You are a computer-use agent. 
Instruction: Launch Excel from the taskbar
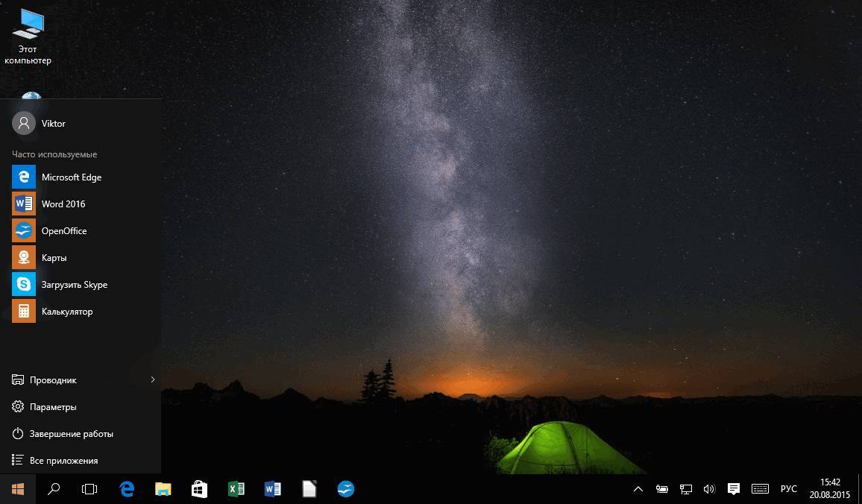pyautogui.click(x=236, y=489)
